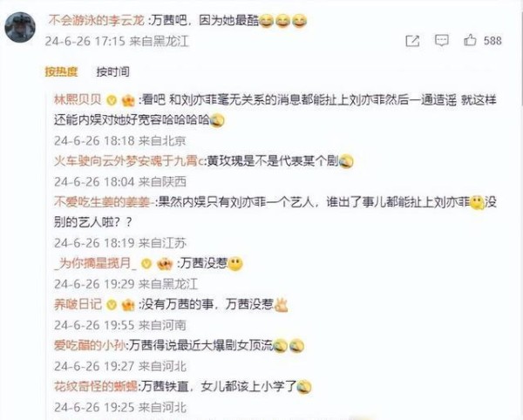523x420 pixels.
Task: Switch to 按时间 sorting tab
Action: (x=112, y=71)
